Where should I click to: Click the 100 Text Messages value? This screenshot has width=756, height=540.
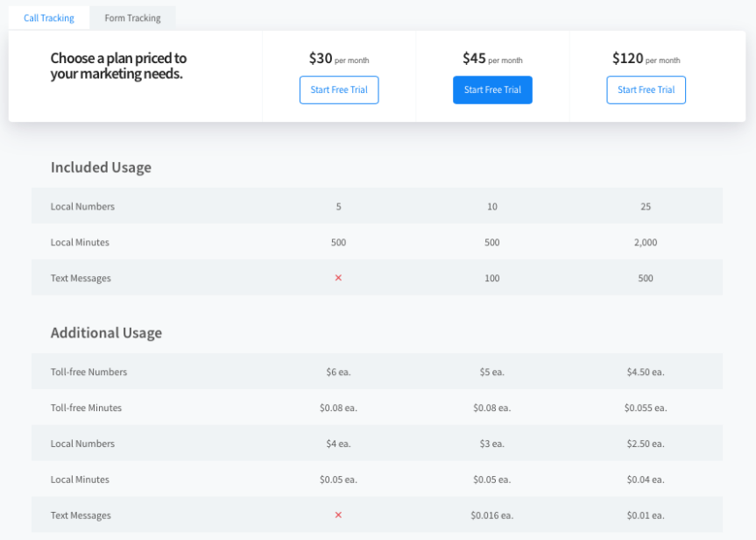coord(492,277)
